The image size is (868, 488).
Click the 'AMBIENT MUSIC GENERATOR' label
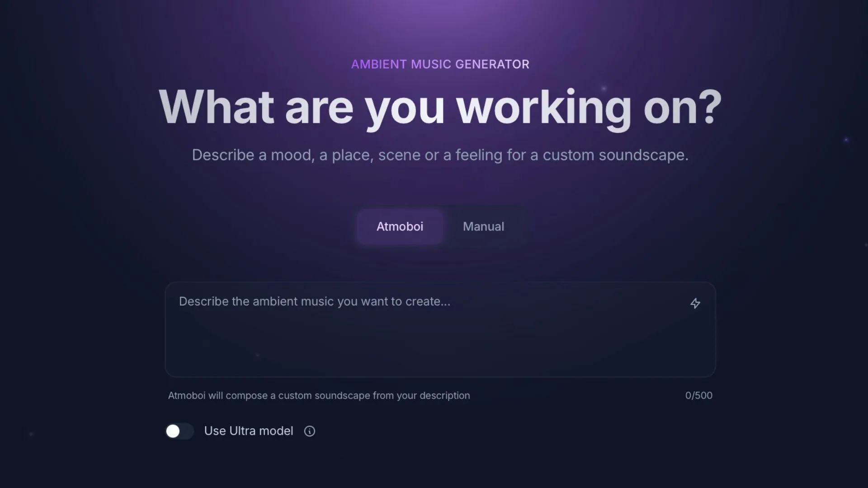440,64
